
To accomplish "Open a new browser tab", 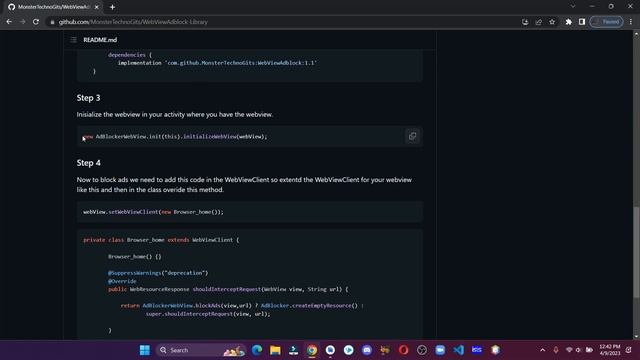I will point(112,7).
